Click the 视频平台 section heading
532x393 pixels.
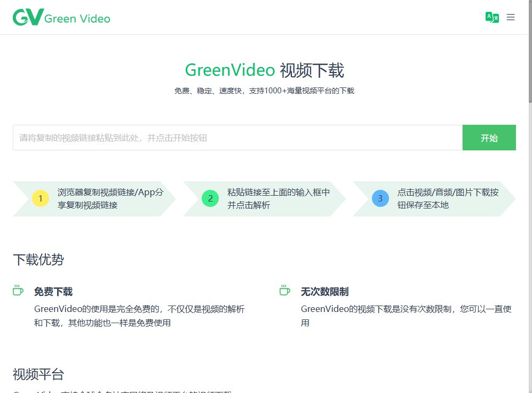pyautogui.click(x=38, y=374)
